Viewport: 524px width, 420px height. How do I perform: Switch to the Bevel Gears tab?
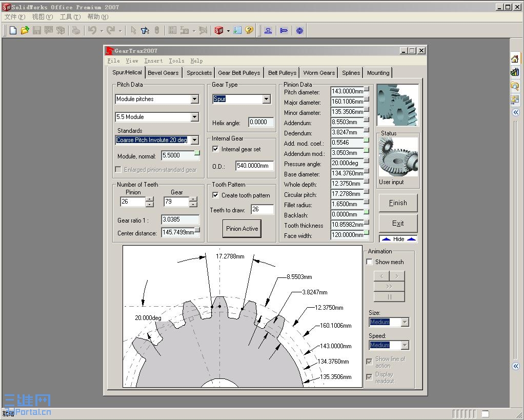tap(163, 73)
